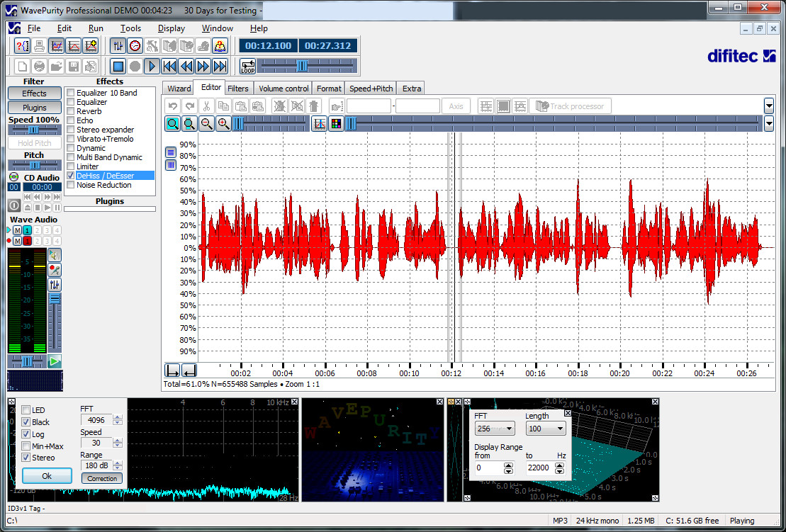Open the Wave Audio mixer settings icon
The image size is (786, 532).
click(55, 285)
